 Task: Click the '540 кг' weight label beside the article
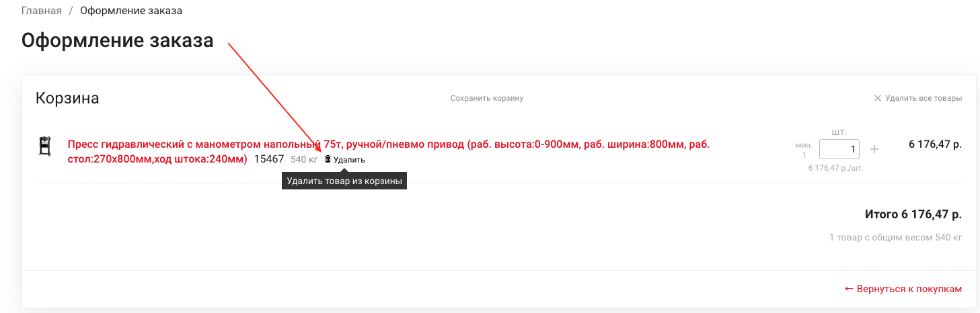[x=304, y=160]
